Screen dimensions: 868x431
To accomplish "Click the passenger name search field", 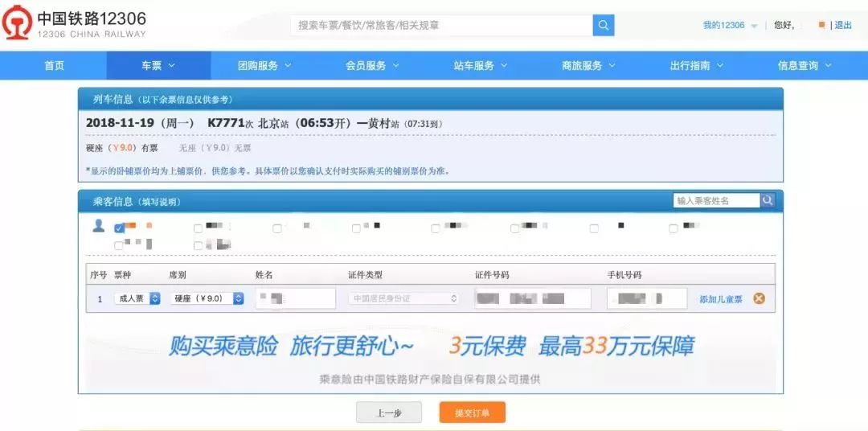I will tap(717, 200).
